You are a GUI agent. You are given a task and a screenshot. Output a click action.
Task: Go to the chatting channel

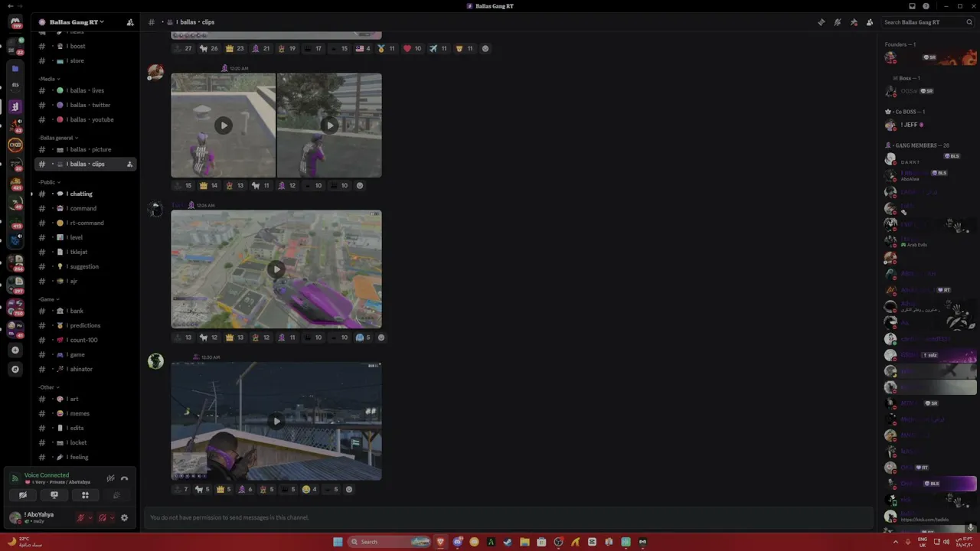tap(86, 194)
